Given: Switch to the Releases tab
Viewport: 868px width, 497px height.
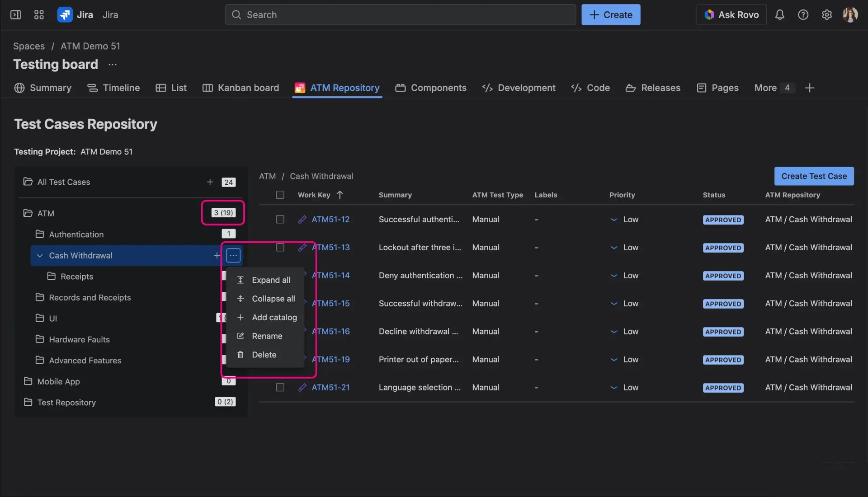Looking at the screenshot, I should pos(653,88).
